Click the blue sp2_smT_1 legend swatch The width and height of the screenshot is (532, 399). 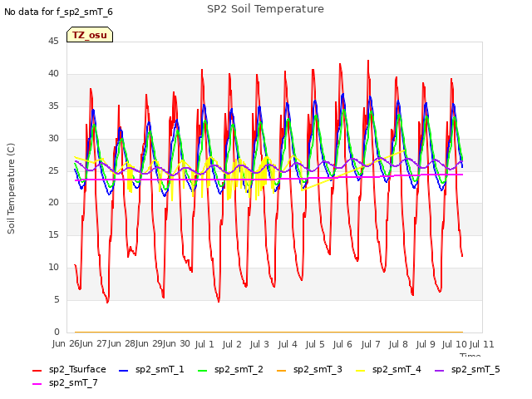click(124, 371)
